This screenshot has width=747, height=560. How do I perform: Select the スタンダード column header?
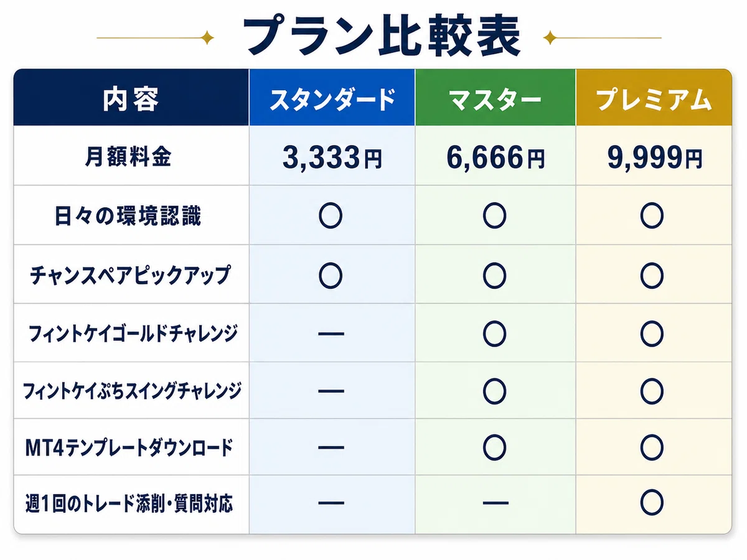(332, 98)
